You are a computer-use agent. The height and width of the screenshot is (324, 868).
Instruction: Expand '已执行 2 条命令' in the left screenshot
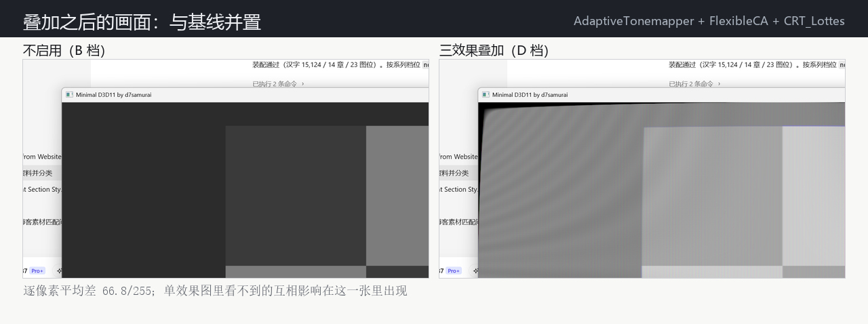point(278,84)
